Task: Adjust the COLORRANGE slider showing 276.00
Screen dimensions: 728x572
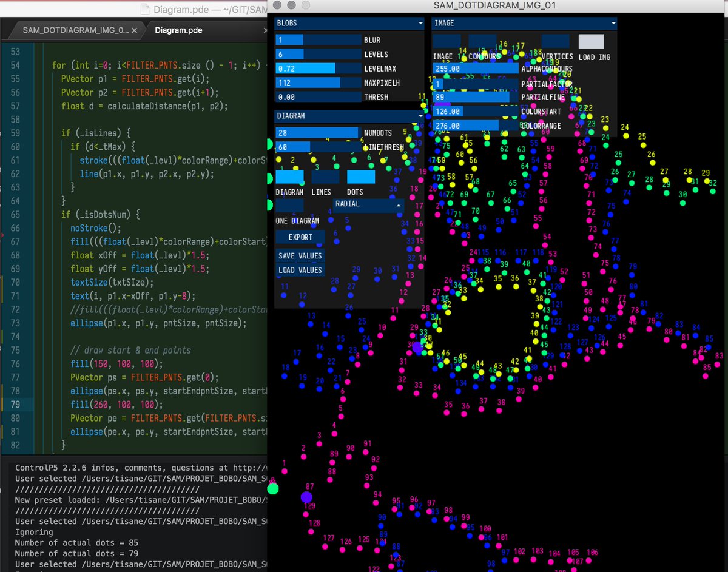Action: pyautogui.click(x=476, y=126)
